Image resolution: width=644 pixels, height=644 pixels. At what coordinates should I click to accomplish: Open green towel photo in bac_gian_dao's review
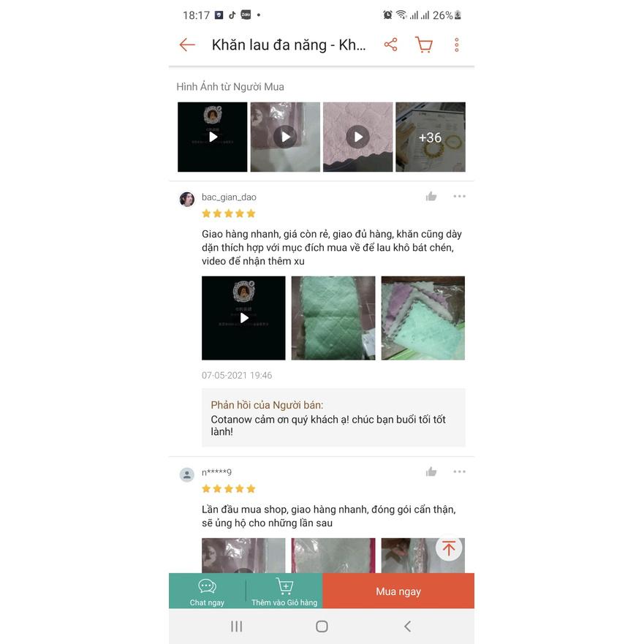(333, 318)
